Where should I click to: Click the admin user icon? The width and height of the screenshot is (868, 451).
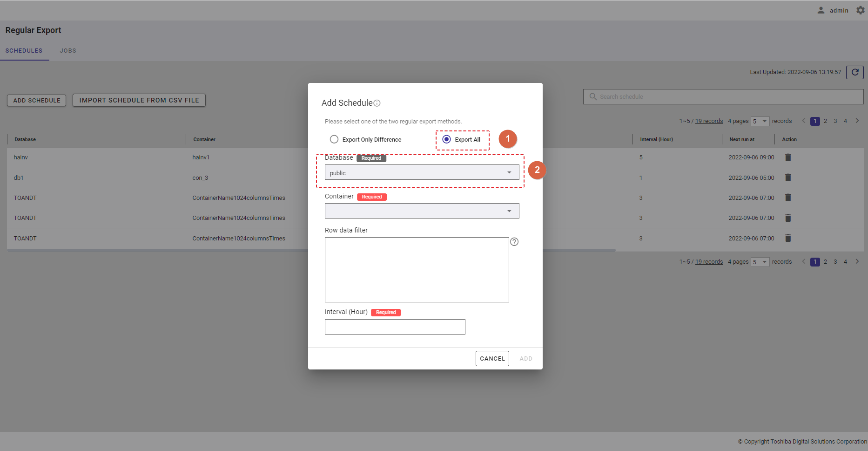pyautogui.click(x=821, y=10)
